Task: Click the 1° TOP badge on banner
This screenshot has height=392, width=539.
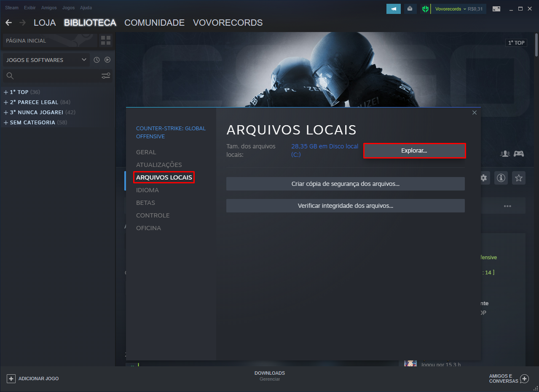Action: pyautogui.click(x=516, y=43)
